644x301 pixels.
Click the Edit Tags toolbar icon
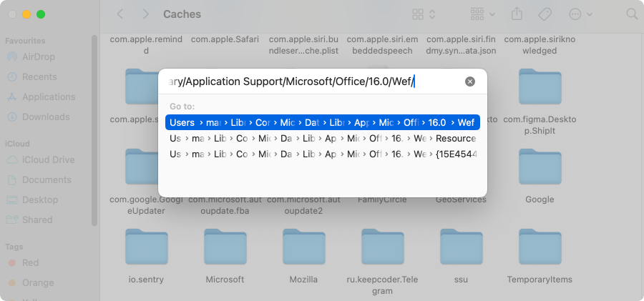click(545, 14)
